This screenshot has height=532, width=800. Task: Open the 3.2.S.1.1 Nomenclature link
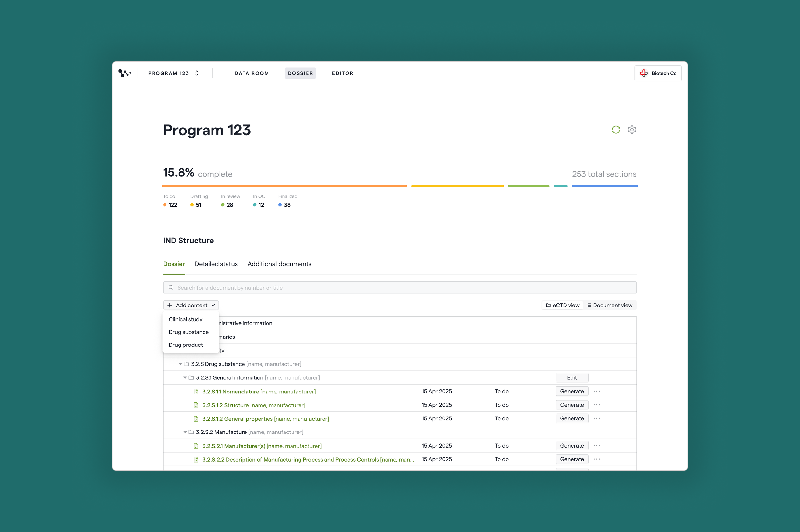pyautogui.click(x=259, y=392)
